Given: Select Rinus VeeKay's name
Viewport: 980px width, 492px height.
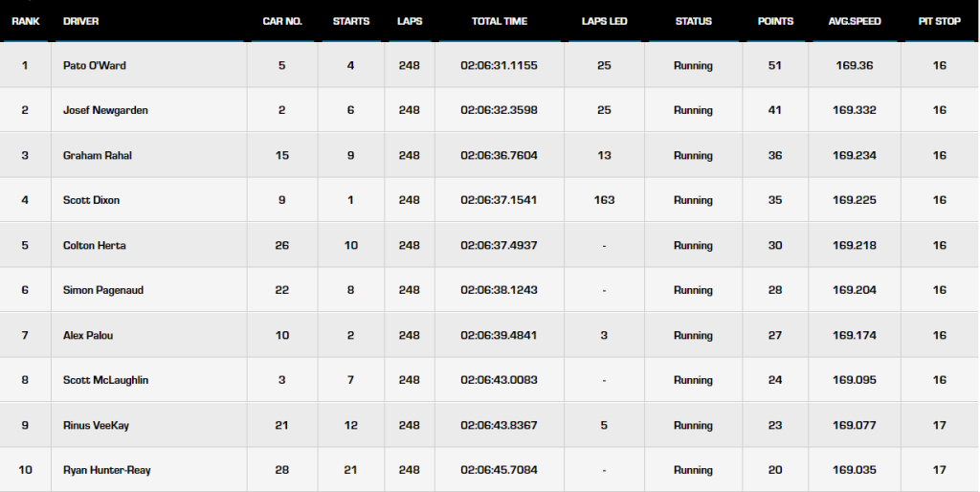Looking at the screenshot, I should coord(96,426).
